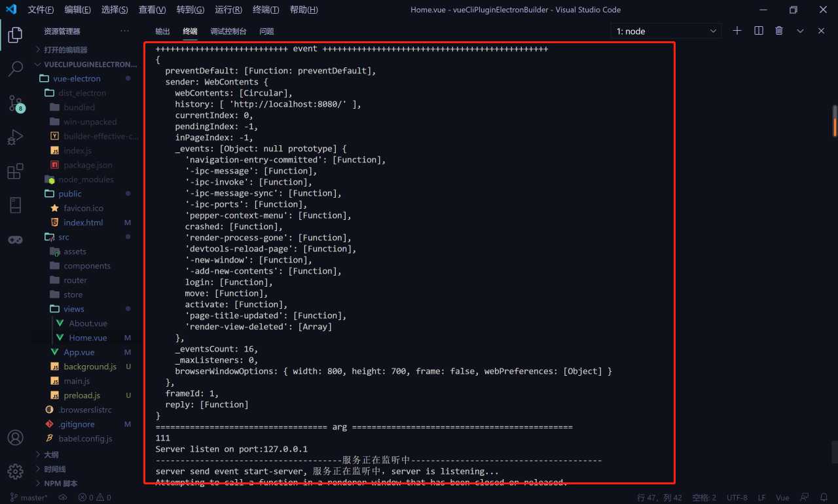Split the terminal panel
The image size is (838, 504).
[x=758, y=31]
